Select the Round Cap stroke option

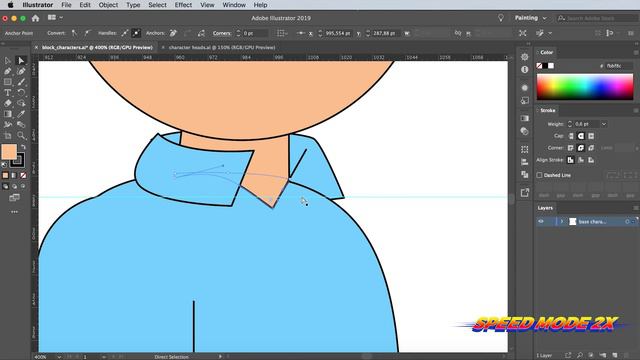click(581, 136)
